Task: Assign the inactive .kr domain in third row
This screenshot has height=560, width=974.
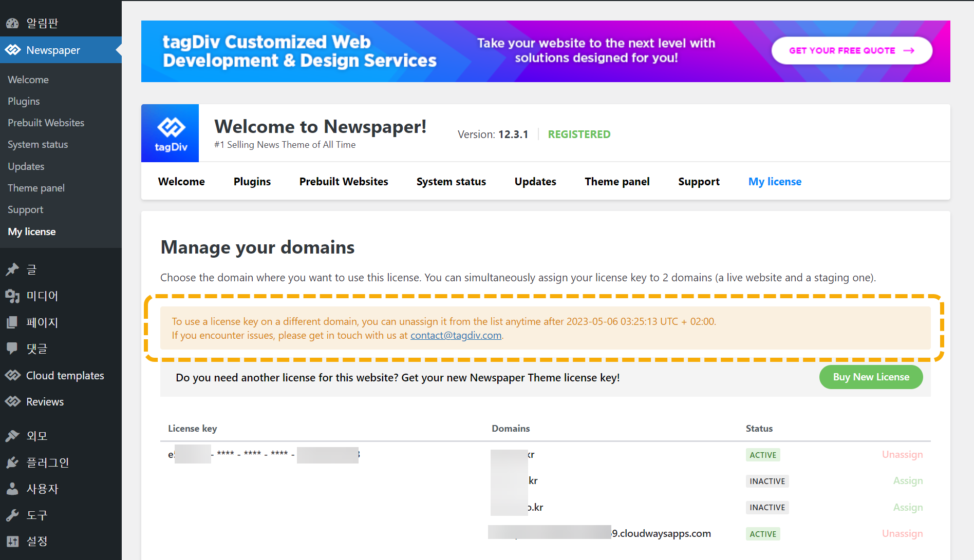Action: (x=908, y=507)
